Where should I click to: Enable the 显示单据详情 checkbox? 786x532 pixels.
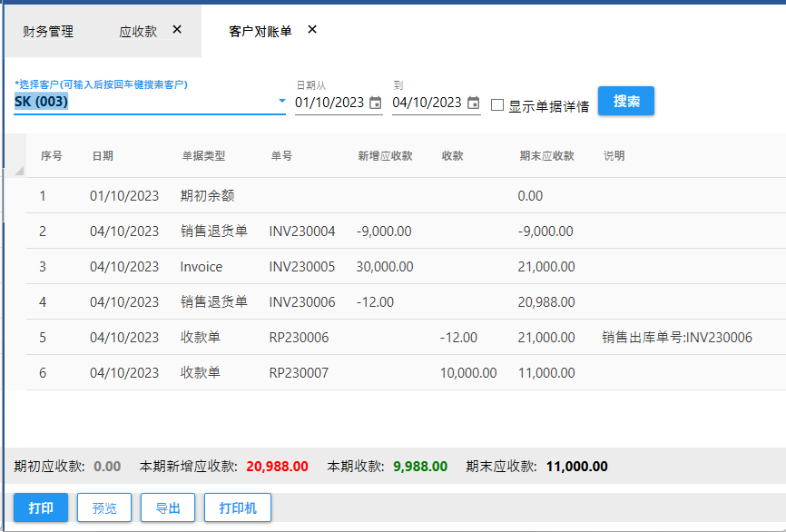[x=497, y=105]
